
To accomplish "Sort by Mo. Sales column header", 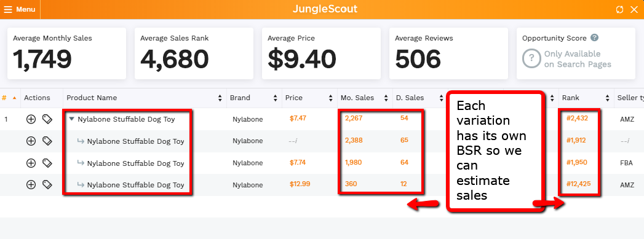I will (x=357, y=98).
